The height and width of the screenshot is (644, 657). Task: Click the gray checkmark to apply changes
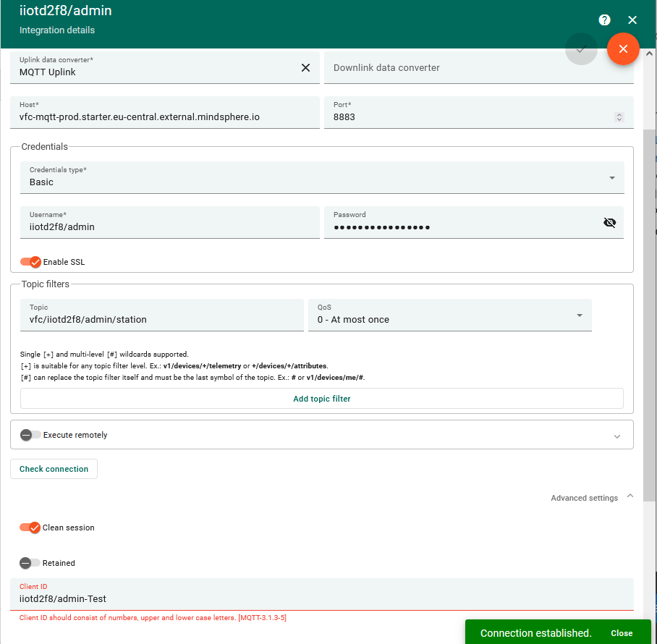point(581,49)
